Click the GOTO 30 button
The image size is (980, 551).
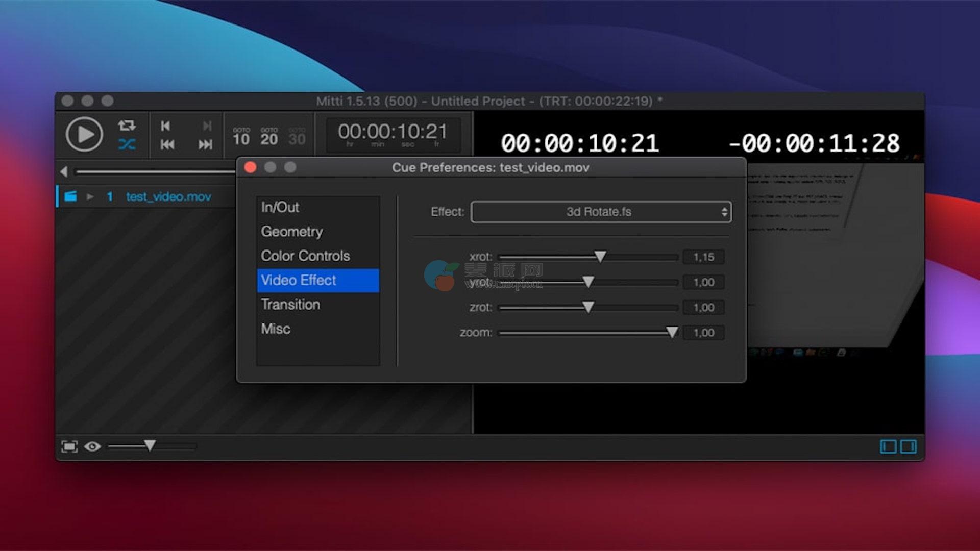click(x=297, y=136)
